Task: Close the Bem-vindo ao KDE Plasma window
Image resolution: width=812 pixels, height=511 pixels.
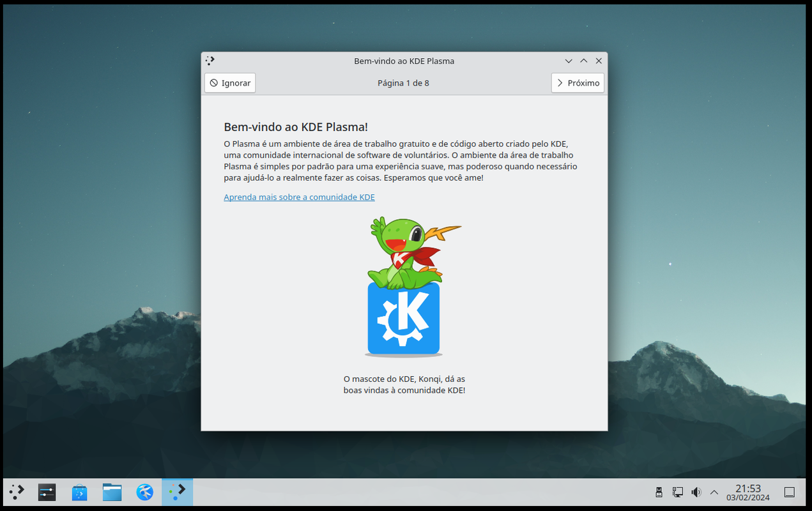Action: [x=599, y=61]
